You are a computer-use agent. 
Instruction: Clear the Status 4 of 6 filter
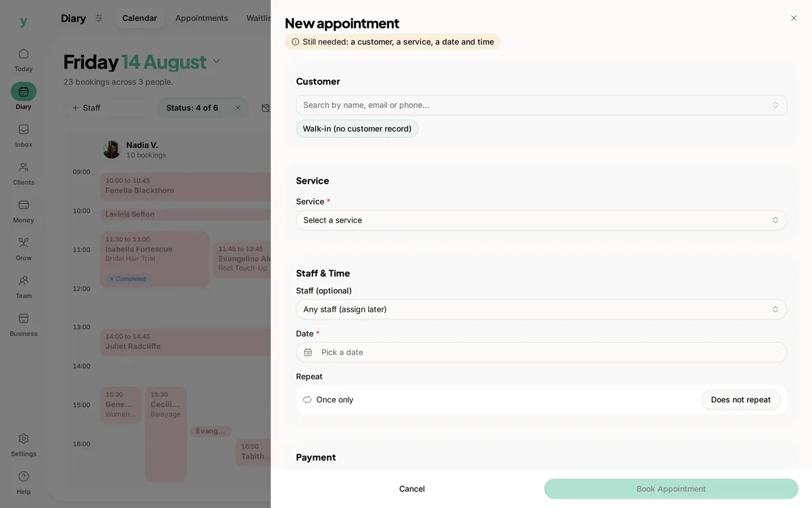[238, 108]
